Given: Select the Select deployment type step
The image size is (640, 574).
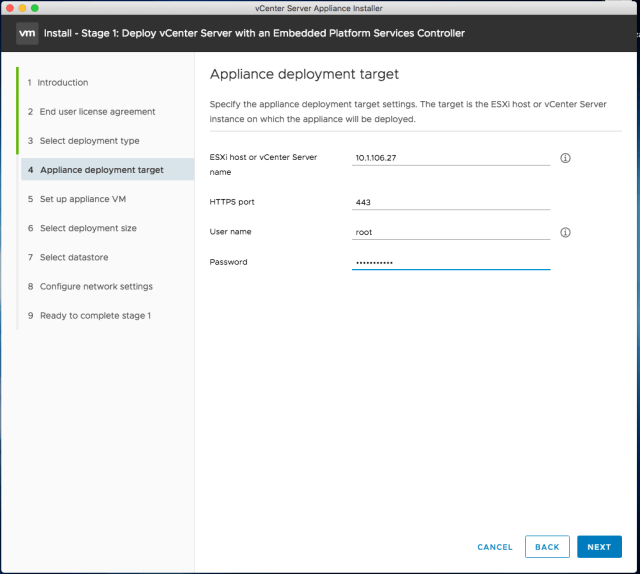Looking at the screenshot, I should (x=89, y=141).
